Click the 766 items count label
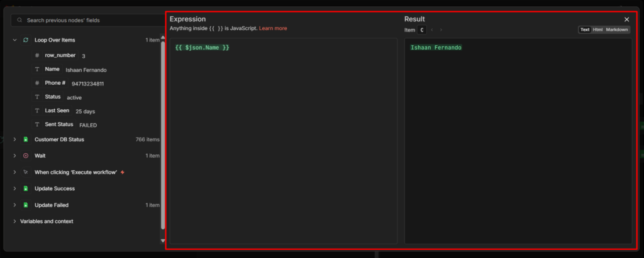644x258 pixels. (x=147, y=139)
